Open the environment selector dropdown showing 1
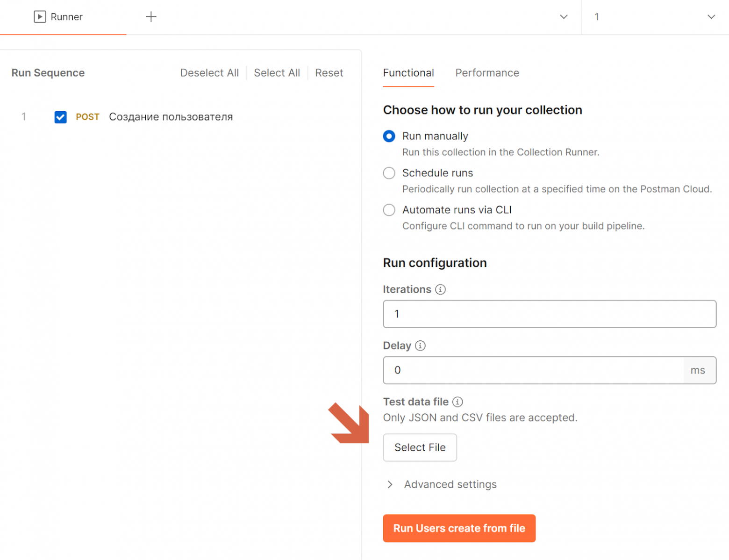Image resolution: width=729 pixels, height=560 pixels. coord(655,17)
